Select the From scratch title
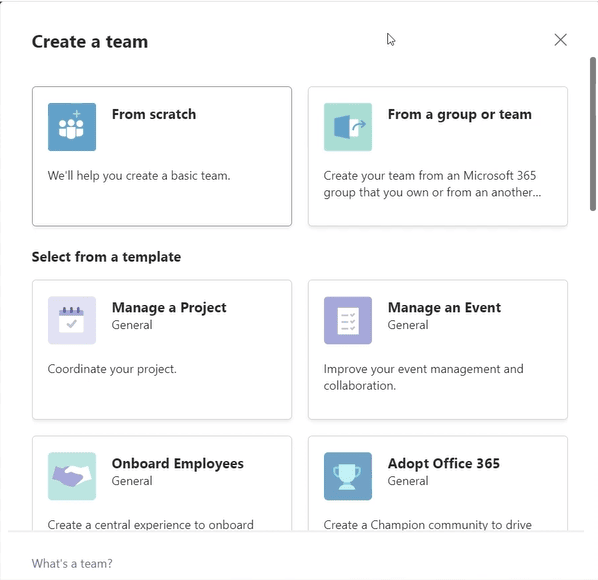This screenshot has height=580, width=598. pyautogui.click(x=154, y=114)
